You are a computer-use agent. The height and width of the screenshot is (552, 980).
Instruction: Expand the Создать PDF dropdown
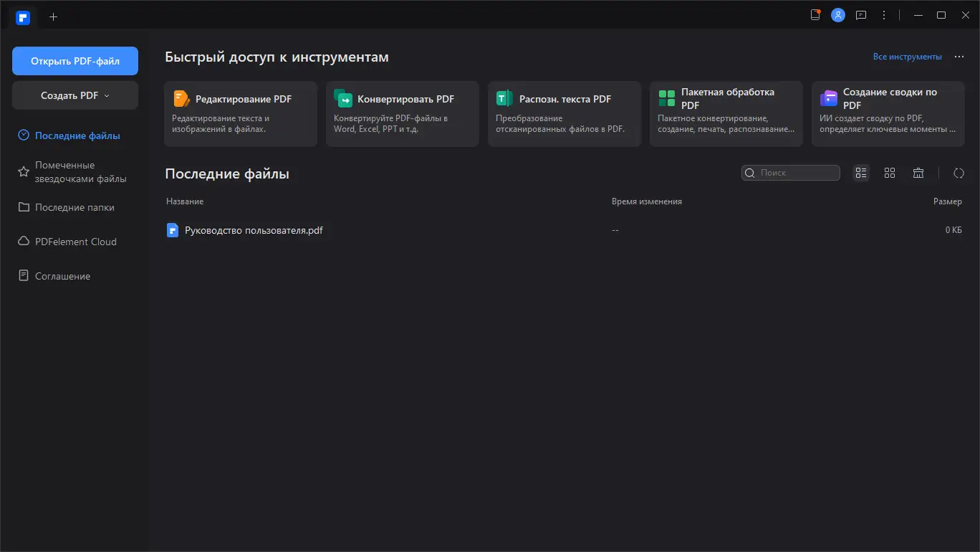[75, 95]
